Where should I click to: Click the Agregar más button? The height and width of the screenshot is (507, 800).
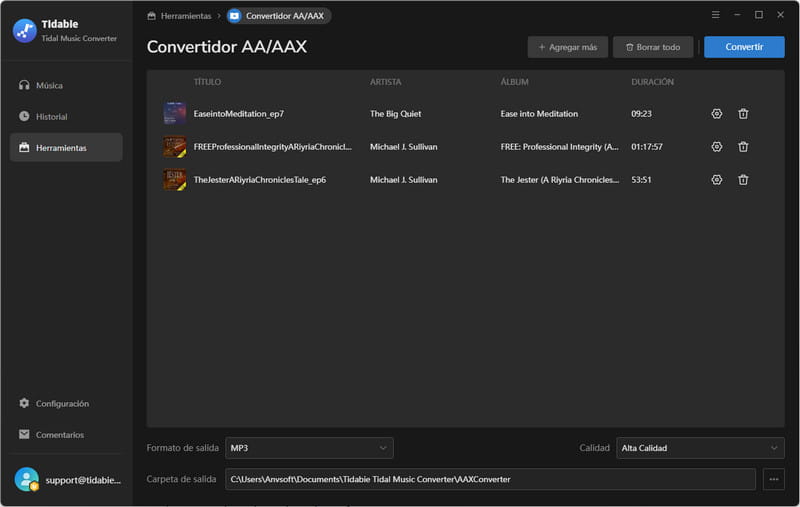pos(567,47)
